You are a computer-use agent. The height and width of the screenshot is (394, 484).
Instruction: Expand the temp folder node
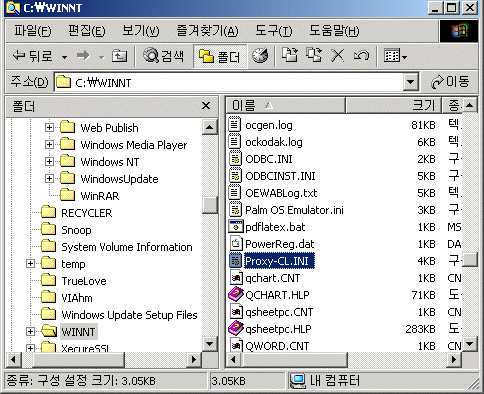click(30, 264)
